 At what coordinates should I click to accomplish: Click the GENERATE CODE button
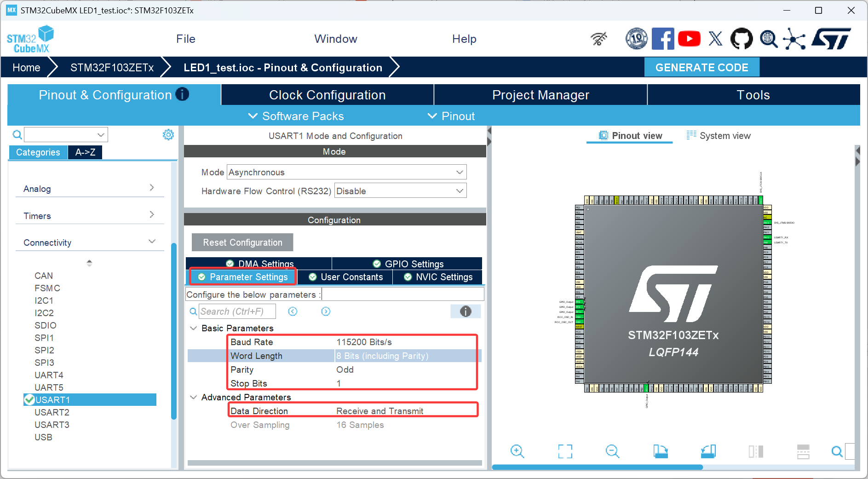tap(701, 68)
